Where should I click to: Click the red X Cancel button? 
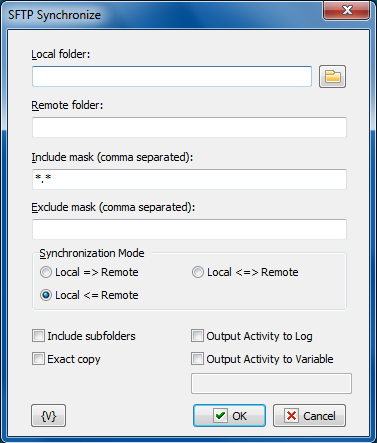[x=309, y=416]
